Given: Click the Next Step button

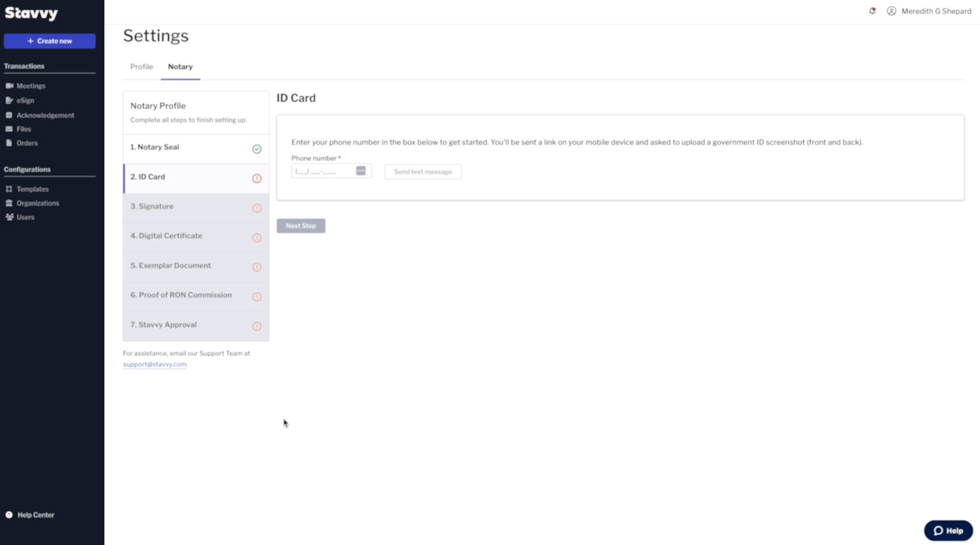Looking at the screenshot, I should click(x=301, y=226).
